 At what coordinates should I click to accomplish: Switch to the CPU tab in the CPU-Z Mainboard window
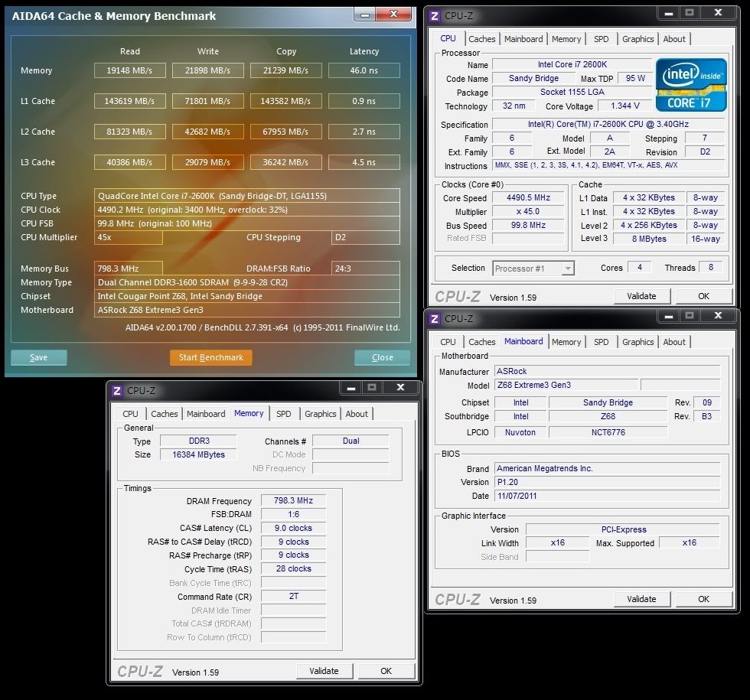tap(448, 342)
